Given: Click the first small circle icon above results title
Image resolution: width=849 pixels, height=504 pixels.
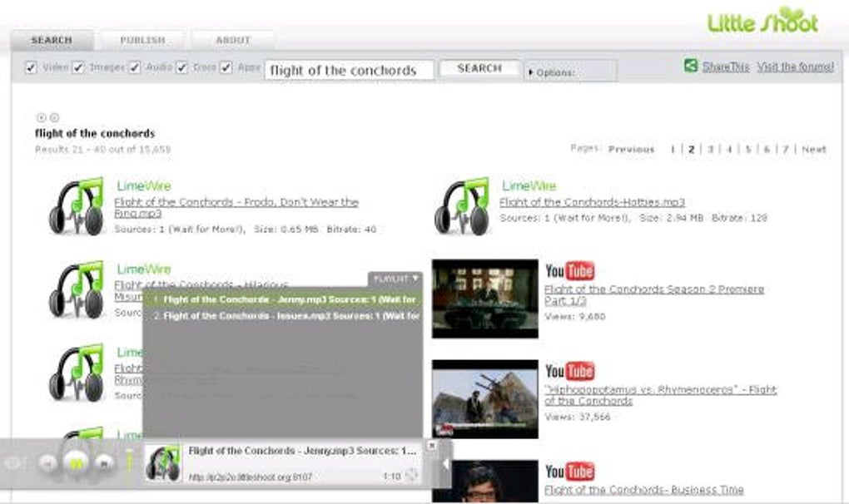Looking at the screenshot, I should (x=41, y=117).
